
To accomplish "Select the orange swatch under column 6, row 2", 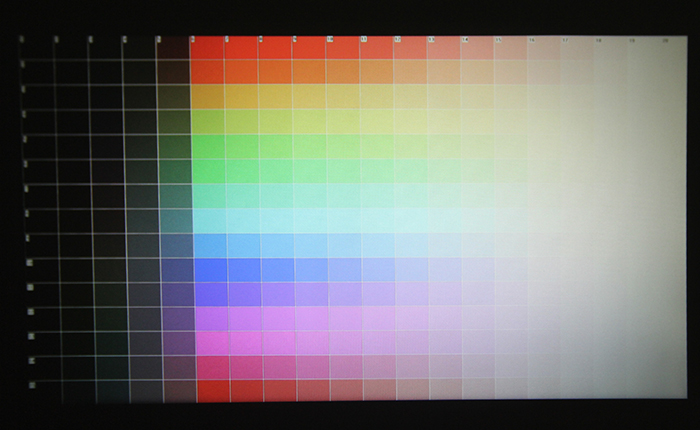I will pos(208,72).
